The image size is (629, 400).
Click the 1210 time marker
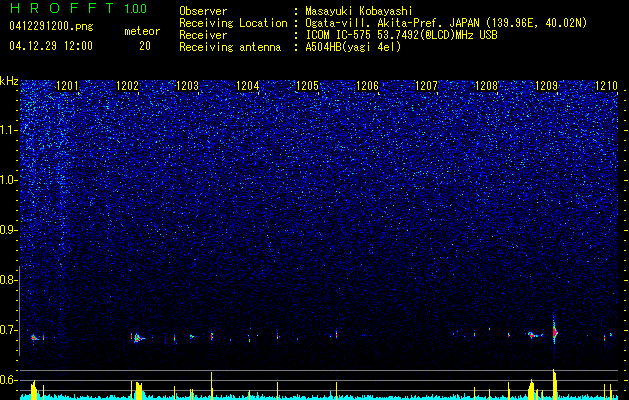point(607,86)
